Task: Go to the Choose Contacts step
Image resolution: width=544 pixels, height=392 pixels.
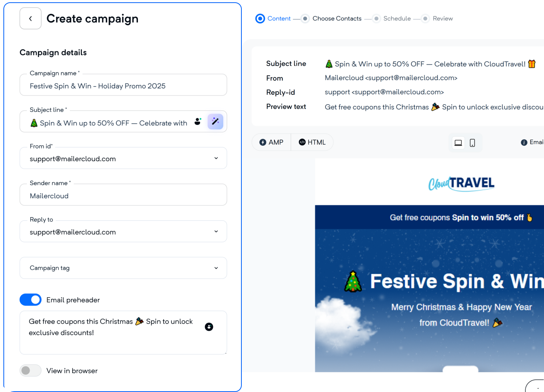Action: pos(331,19)
